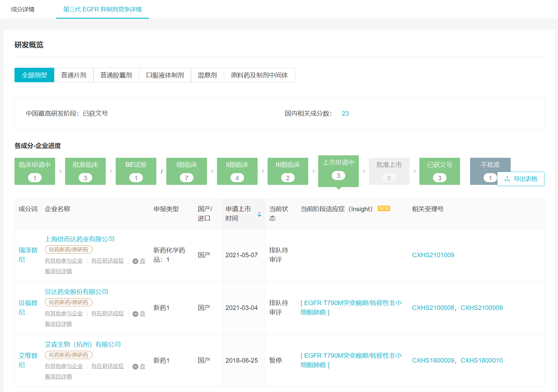Choose the 上市申请中 stage box

(x=338, y=171)
